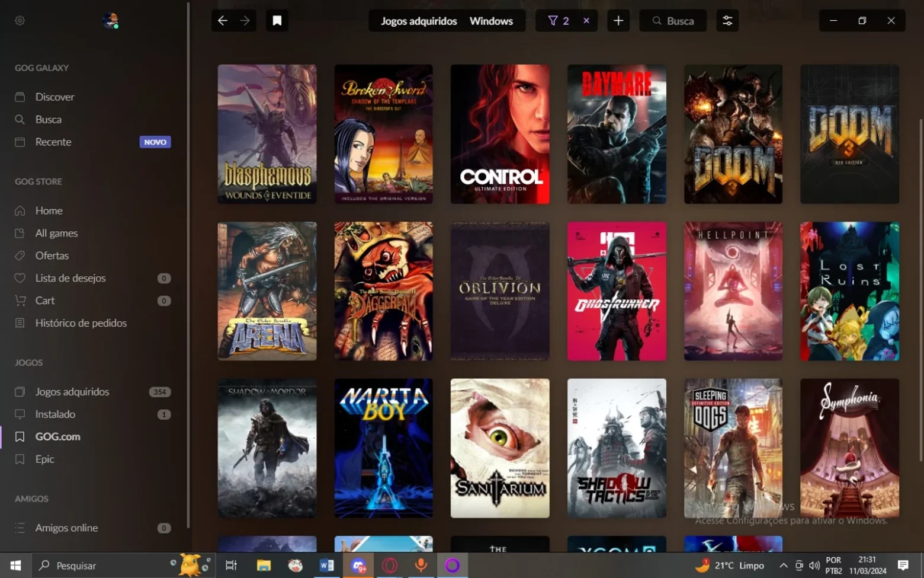Open Blasphemous Wounds of Eventide cover
Viewport: 924px width, 578px height.
coord(267,134)
